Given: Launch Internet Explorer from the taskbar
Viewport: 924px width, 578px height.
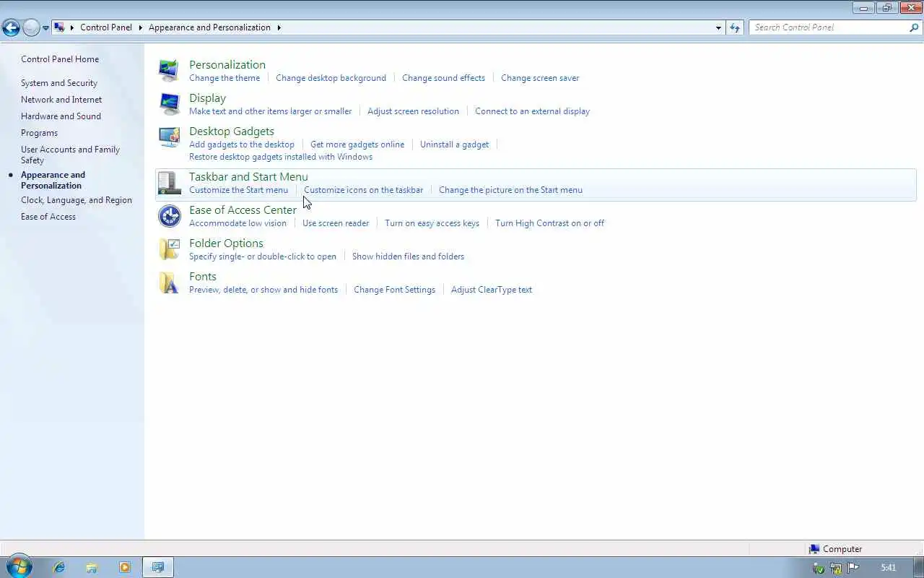Looking at the screenshot, I should click(x=59, y=567).
